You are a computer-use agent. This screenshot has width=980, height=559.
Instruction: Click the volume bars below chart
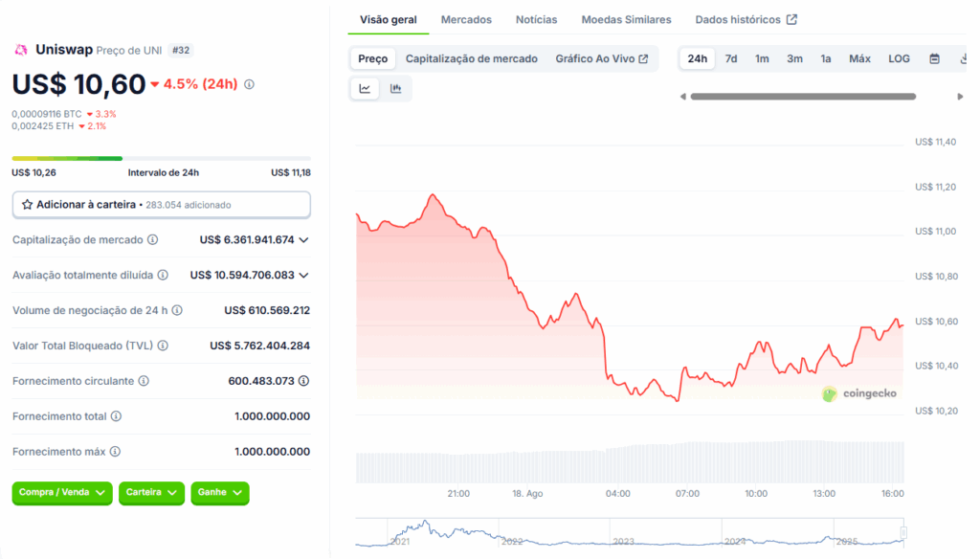630,462
